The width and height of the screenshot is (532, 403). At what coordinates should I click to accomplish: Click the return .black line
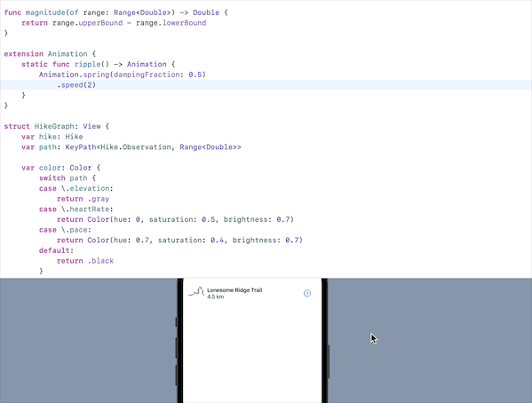tap(85, 261)
